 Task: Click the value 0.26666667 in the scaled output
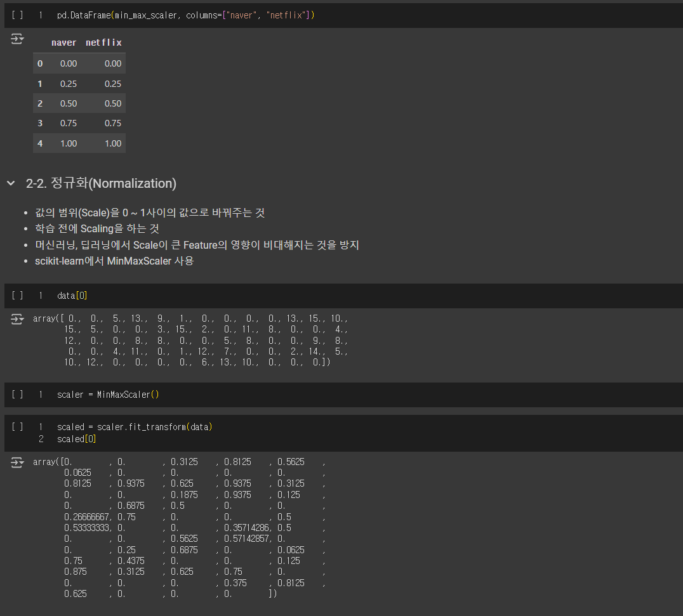point(87,517)
